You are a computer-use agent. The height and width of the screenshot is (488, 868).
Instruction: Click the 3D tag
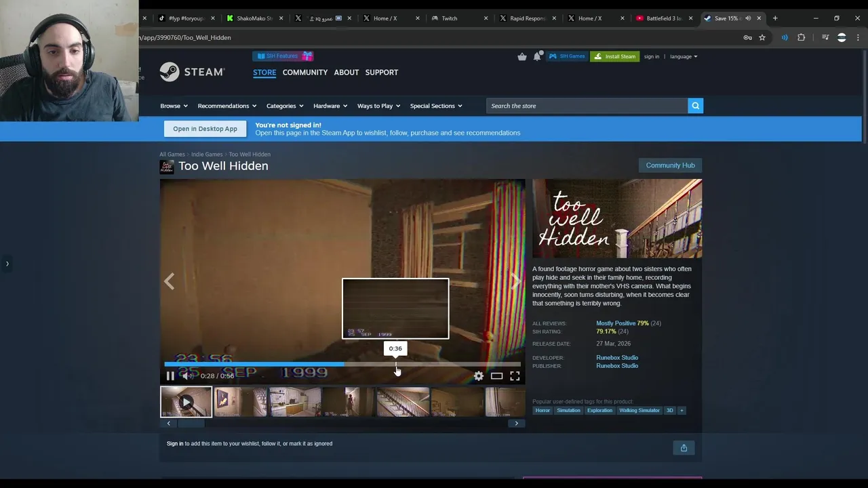[670, 410]
